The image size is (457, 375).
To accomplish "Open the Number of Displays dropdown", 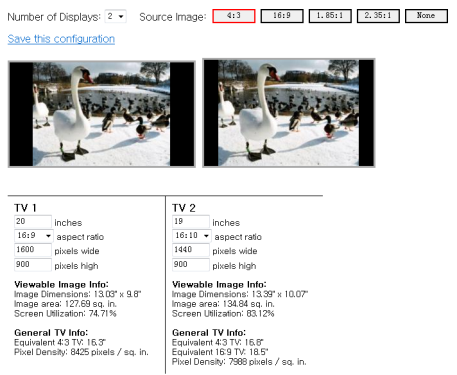I will click(x=115, y=16).
